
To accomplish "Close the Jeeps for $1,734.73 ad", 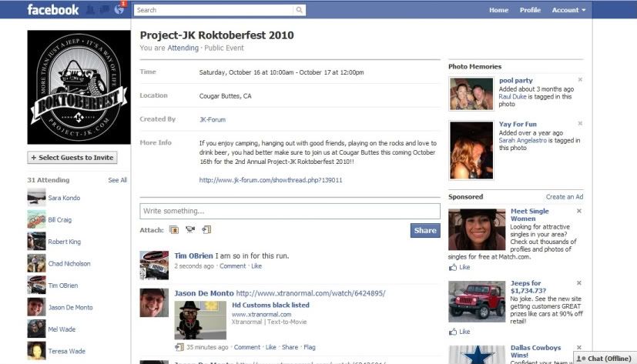I will point(579,283).
